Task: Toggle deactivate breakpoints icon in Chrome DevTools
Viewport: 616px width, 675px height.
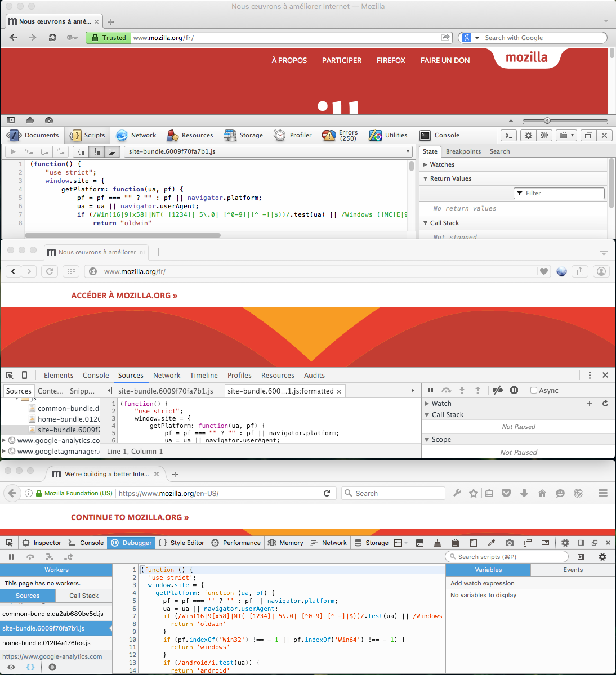Action: pos(498,391)
